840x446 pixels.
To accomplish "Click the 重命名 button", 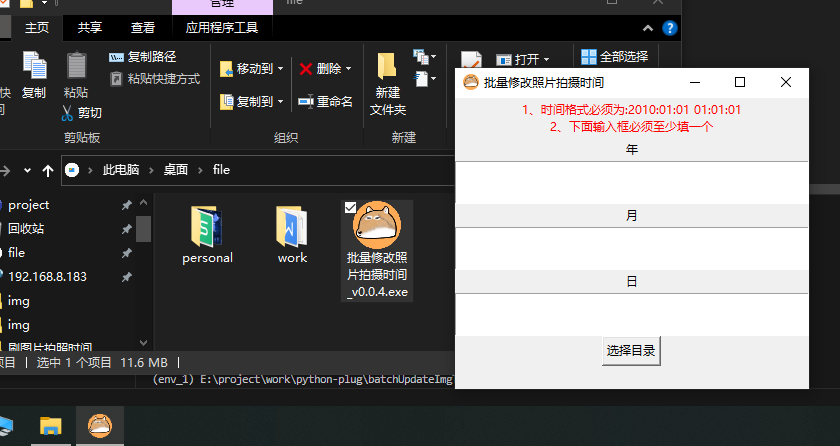I will (325, 101).
